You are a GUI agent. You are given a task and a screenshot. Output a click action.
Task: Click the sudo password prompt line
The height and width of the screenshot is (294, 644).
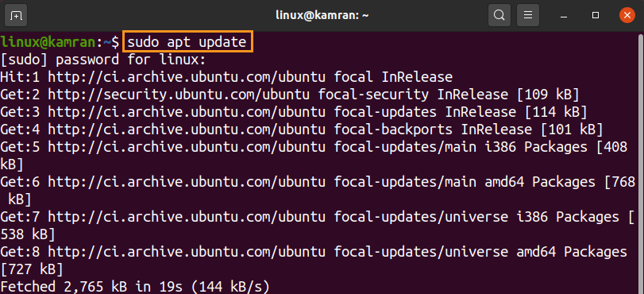[103, 60]
